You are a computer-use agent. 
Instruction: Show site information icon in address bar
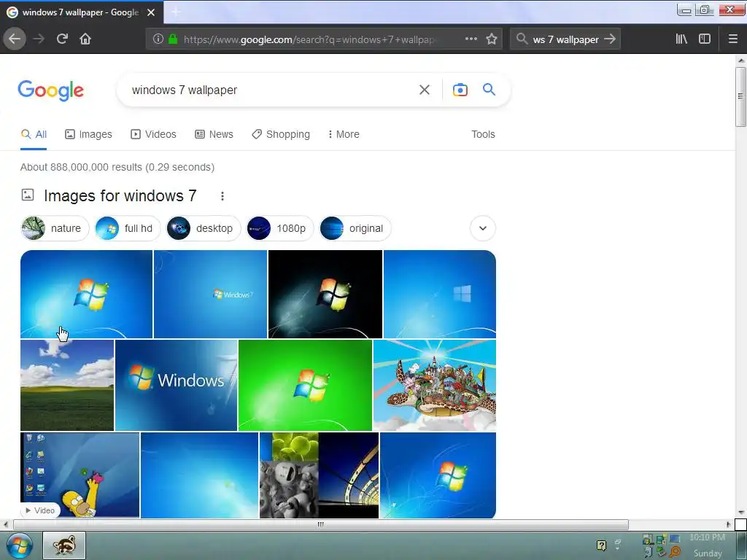click(x=158, y=39)
